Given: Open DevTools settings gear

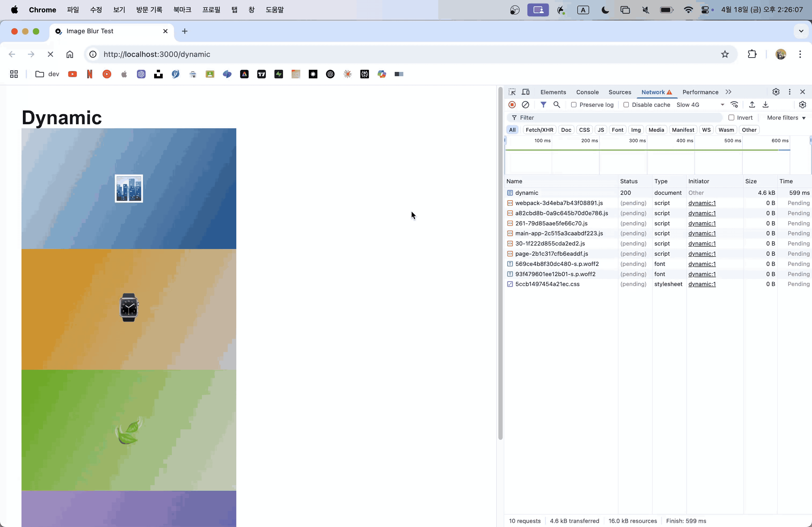Looking at the screenshot, I should 776,92.
